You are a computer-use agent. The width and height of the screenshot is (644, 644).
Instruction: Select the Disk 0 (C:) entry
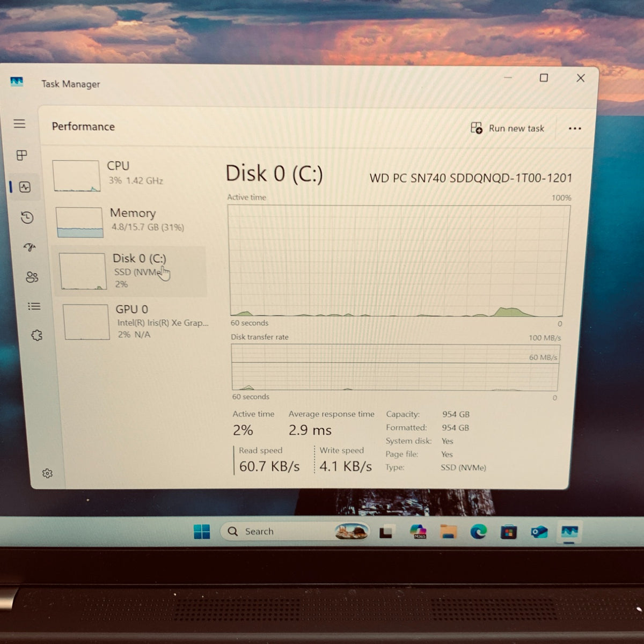coord(130,271)
